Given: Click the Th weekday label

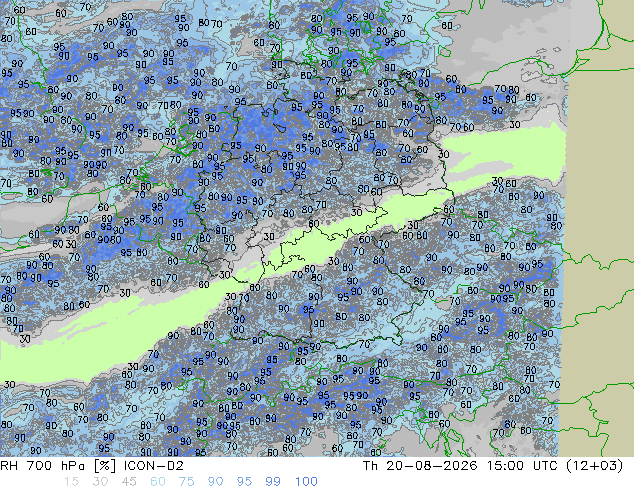Looking at the screenshot, I should 370,466.
